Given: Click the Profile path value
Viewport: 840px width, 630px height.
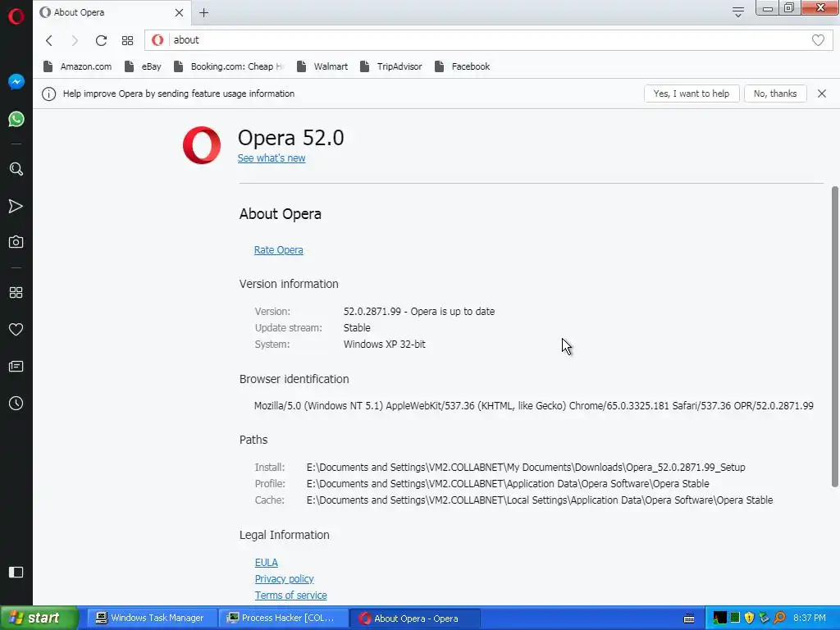Looking at the screenshot, I should click(508, 484).
